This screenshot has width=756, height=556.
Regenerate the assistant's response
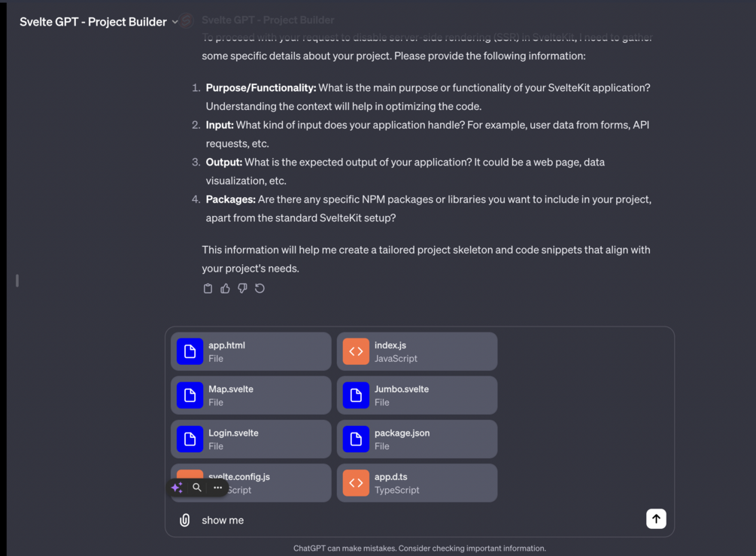pos(260,288)
